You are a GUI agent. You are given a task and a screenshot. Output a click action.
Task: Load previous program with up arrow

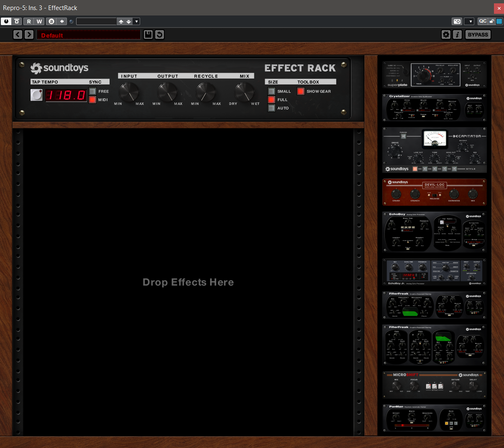(121, 21)
